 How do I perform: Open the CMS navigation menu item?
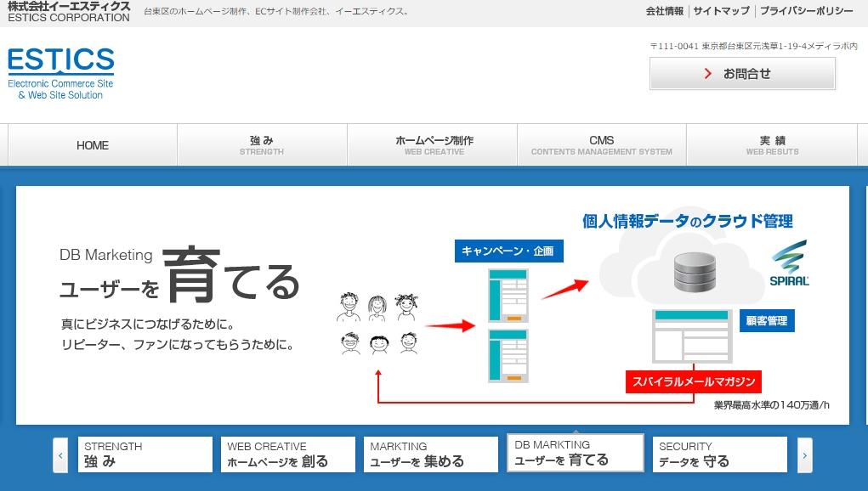tap(601, 145)
